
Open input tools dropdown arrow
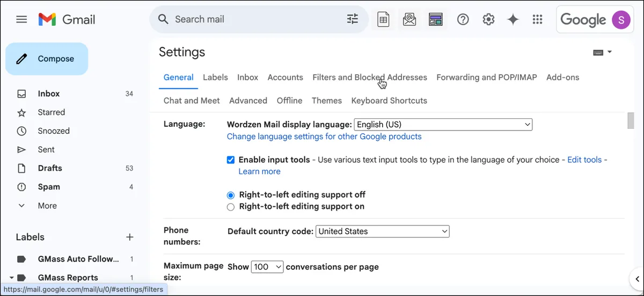click(x=610, y=52)
